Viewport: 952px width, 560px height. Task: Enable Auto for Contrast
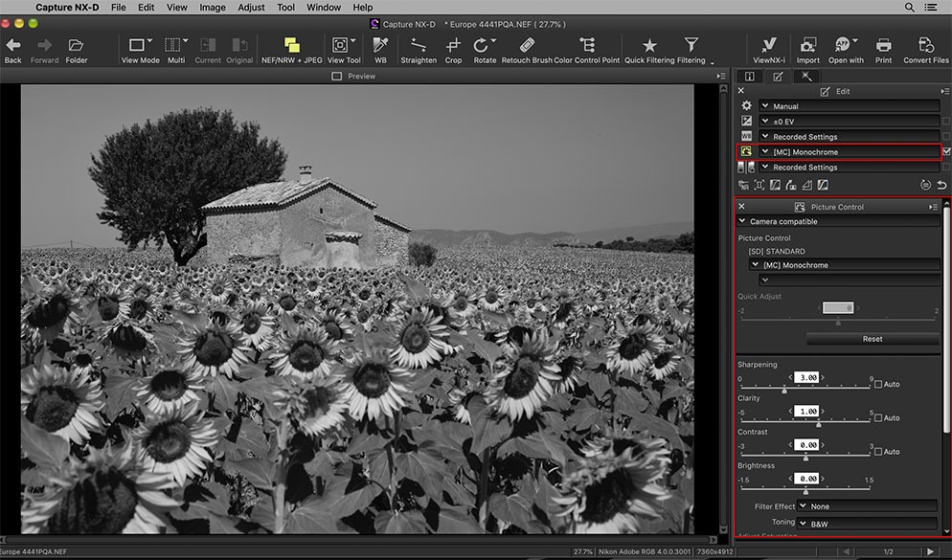click(878, 452)
